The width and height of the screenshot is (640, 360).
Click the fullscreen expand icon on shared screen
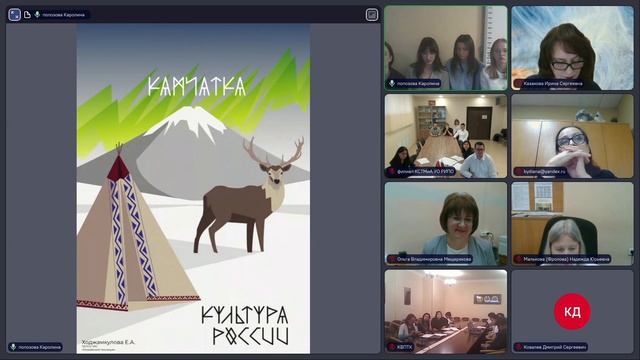15,15
